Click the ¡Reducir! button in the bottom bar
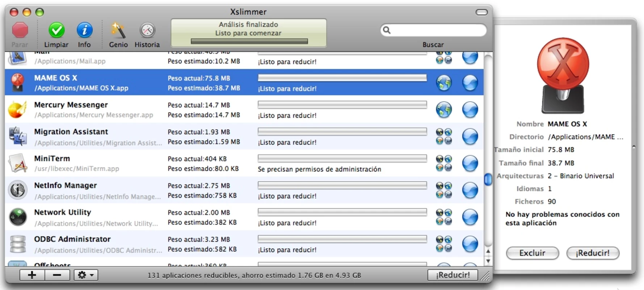The height and width of the screenshot is (290, 644). (x=453, y=275)
